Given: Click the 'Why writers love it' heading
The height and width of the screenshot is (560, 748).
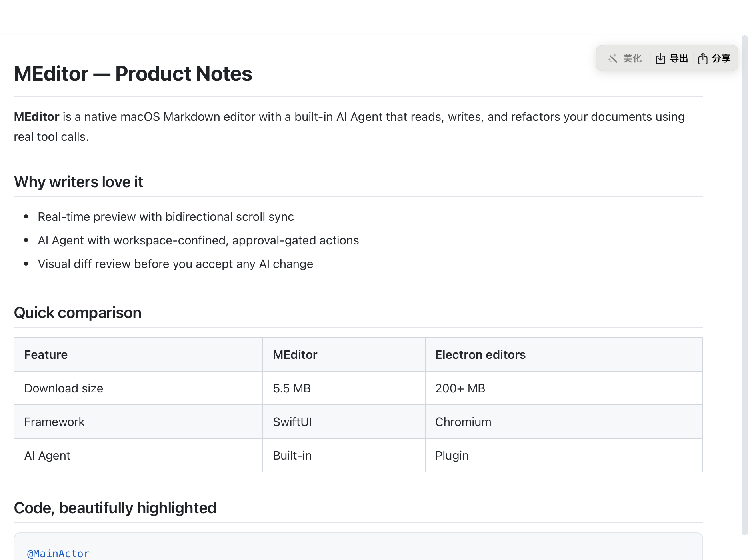Looking at the screenshot, I should [x=78, y=182].
